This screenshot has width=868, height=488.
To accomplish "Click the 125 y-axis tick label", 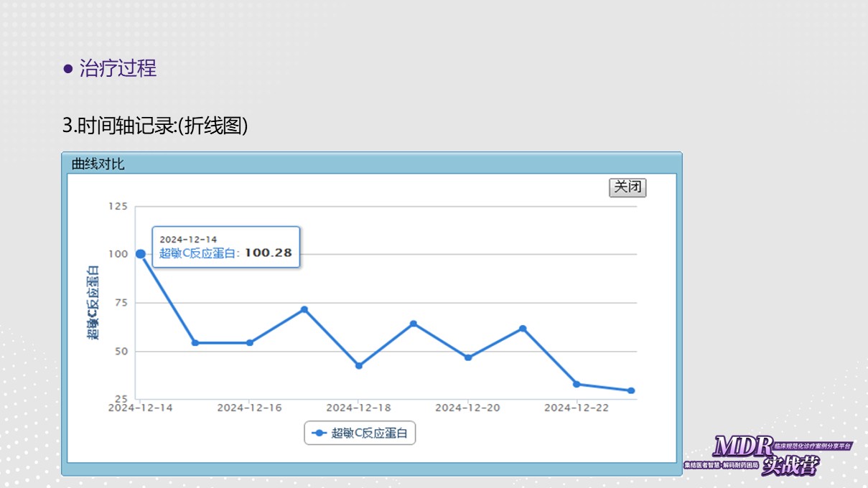I will tap(118, 207).
